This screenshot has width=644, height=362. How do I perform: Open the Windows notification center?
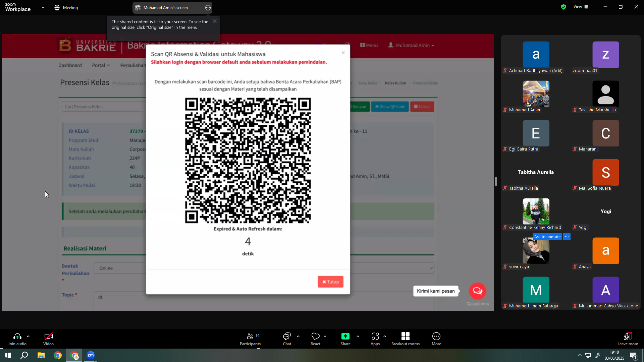634,355
